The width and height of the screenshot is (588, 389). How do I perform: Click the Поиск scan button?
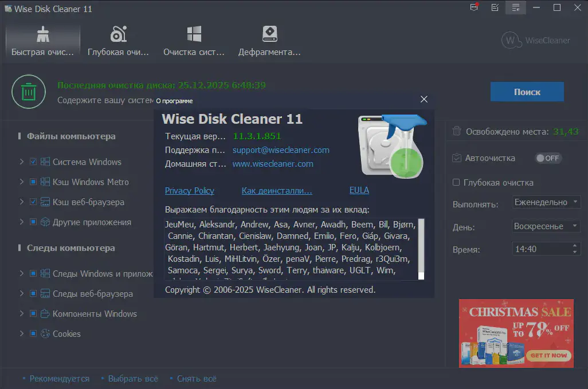point(527,92)
